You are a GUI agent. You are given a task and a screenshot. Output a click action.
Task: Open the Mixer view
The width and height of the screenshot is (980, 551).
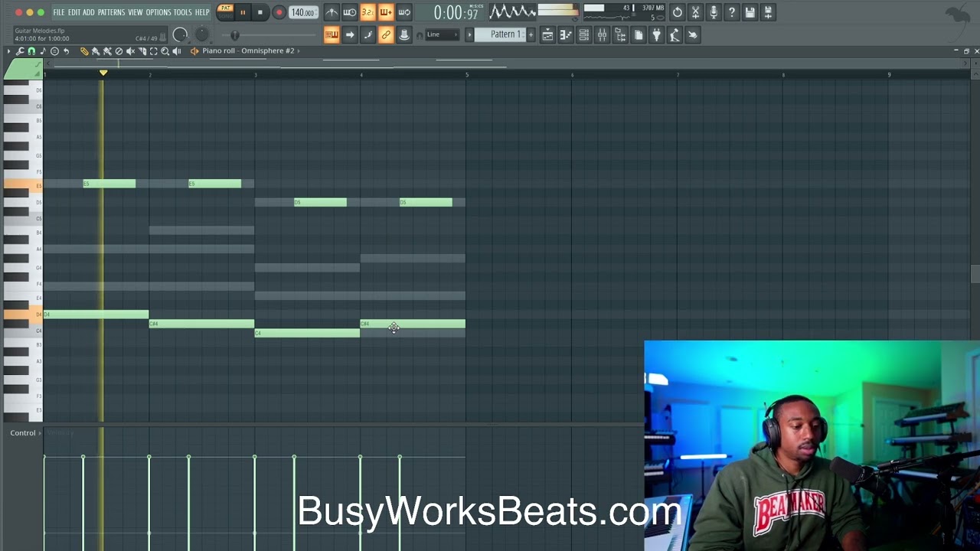[602, 34]
